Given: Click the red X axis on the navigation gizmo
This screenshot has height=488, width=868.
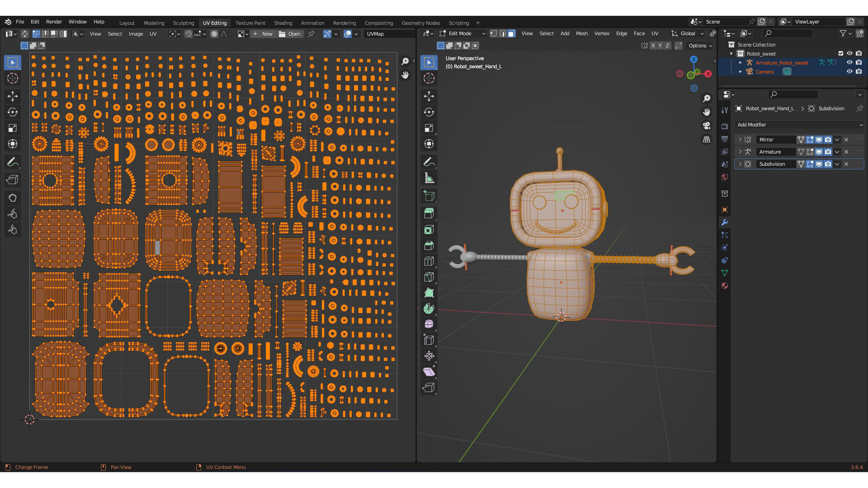Looking at the screenshot, I should (708, 74).
